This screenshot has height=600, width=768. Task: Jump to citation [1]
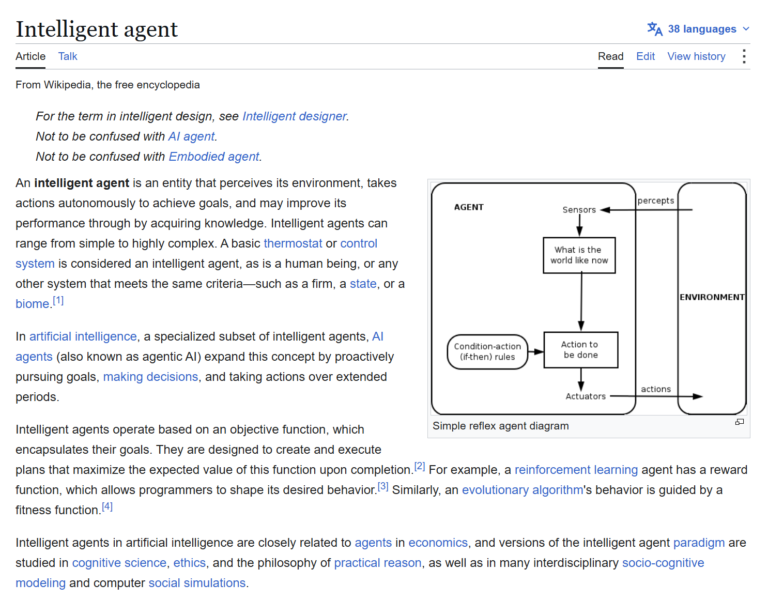[x=58, y=300]
